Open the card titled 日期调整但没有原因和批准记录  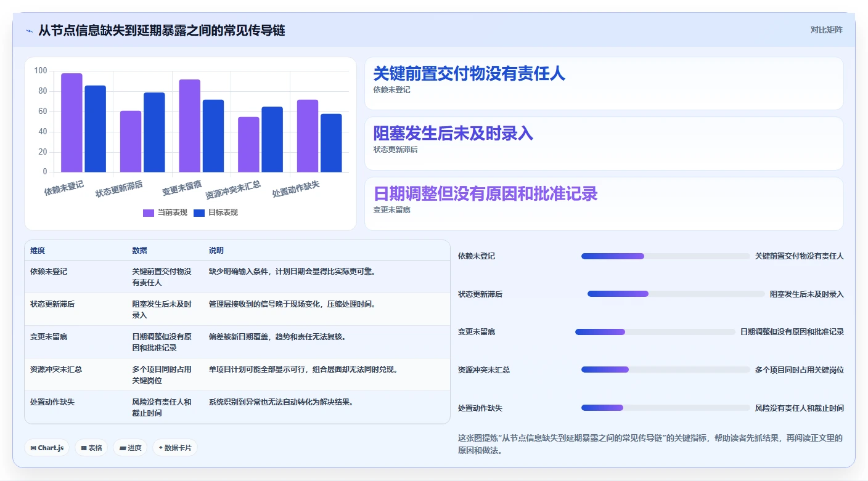pyautogui.click(x=604, y=203)
